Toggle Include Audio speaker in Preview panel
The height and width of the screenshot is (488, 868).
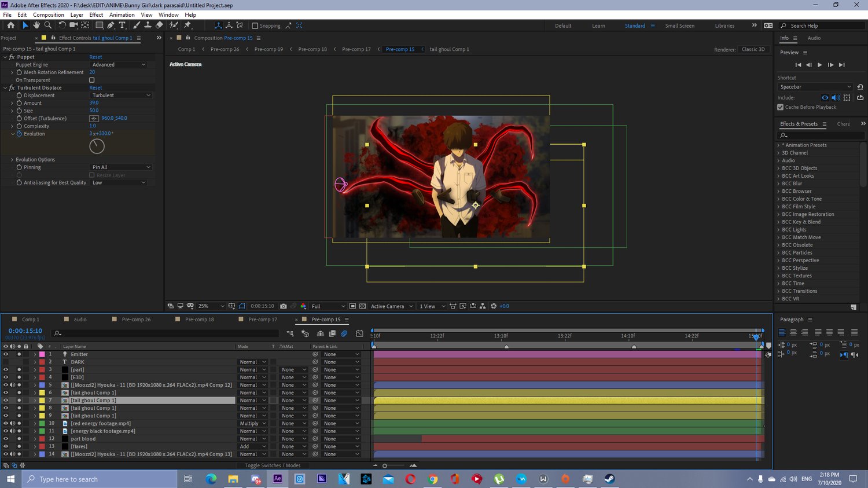(836, 97)
